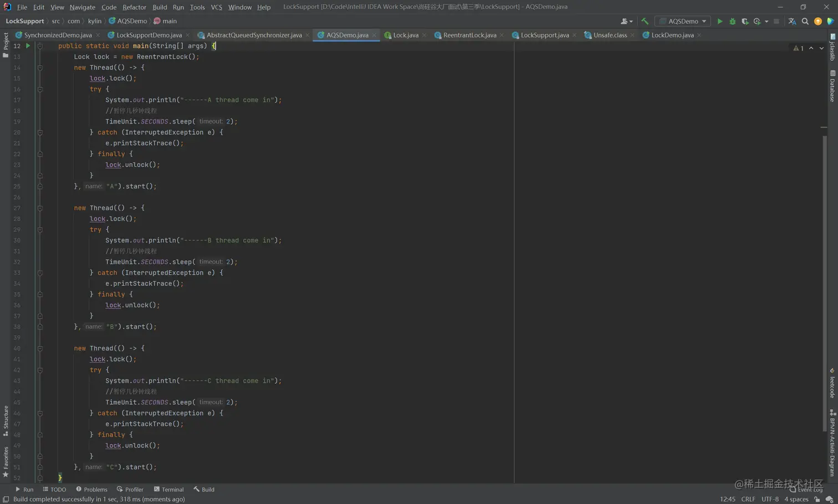Click LockSupport breadcrumb in navigation bar
The height and width of the screenshot is (504, 838).
(25, 21)
